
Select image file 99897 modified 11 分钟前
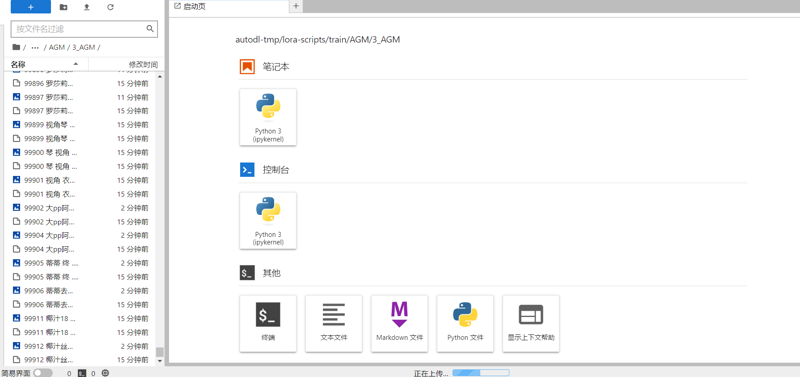coord(82,97)
